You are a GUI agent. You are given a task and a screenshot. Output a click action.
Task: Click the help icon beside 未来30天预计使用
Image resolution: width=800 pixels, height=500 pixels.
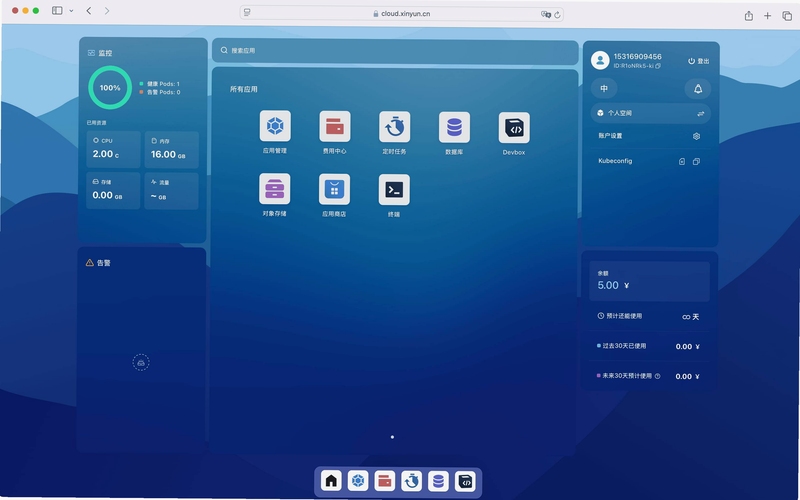tap(657, 376)
